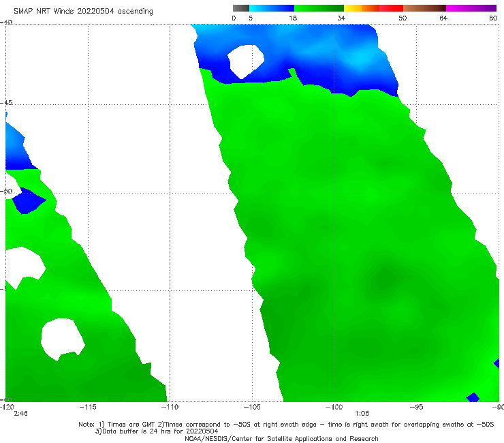The width and height of the screenshot is (504, 443).
Task: Click the title "SMAP NRT Winds 20220504 ascending"
Action: coord(83,12)
